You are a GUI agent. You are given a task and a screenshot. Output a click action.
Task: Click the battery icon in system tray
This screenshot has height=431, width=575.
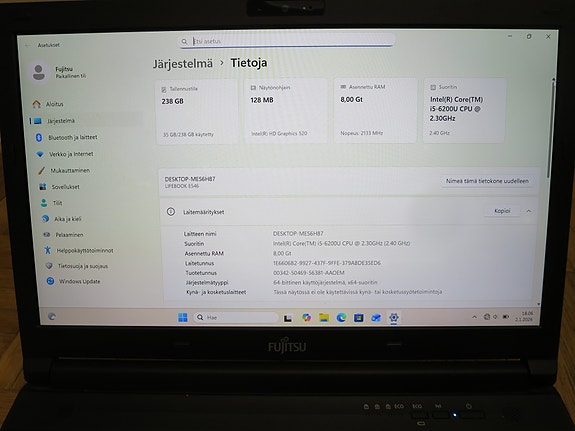(506, 317)
